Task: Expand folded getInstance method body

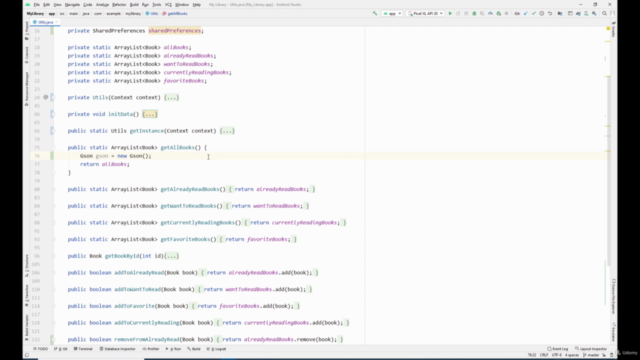Action: 227,131
